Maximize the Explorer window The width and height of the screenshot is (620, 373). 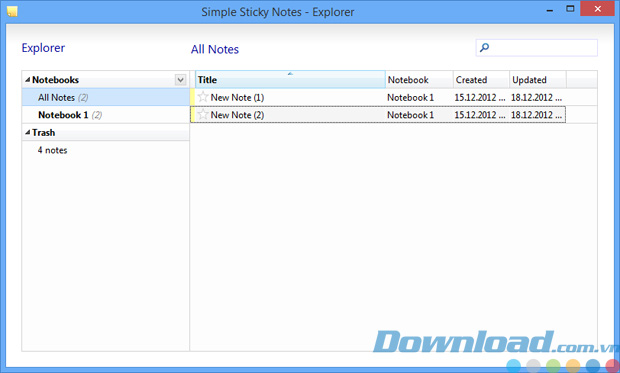point(570,9)
